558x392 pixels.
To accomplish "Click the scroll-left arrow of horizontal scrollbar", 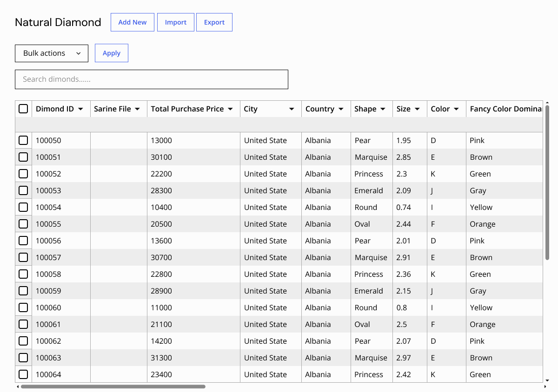I will point(18,386).
